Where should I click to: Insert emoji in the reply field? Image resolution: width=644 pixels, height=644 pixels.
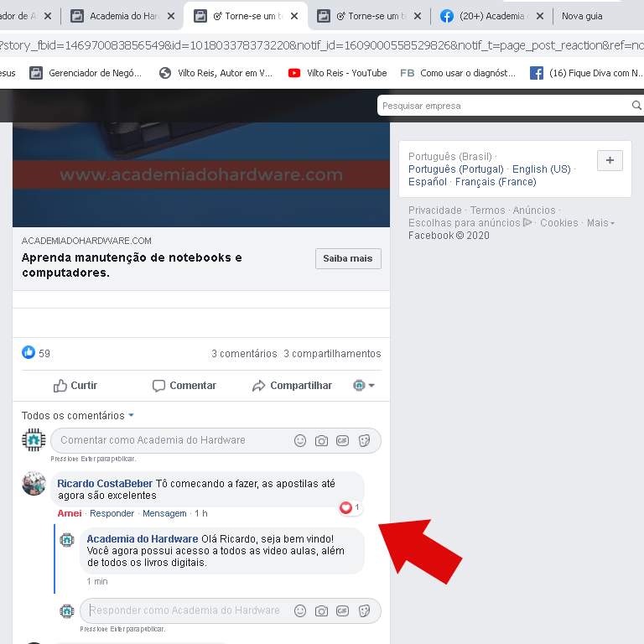(x=300, y=611)
